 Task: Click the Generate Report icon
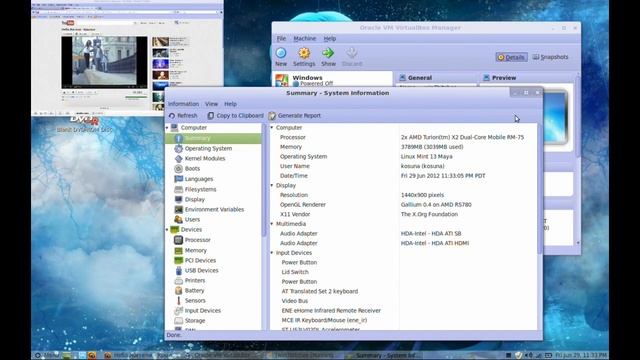pyautogui.click(x=272, y=116)
